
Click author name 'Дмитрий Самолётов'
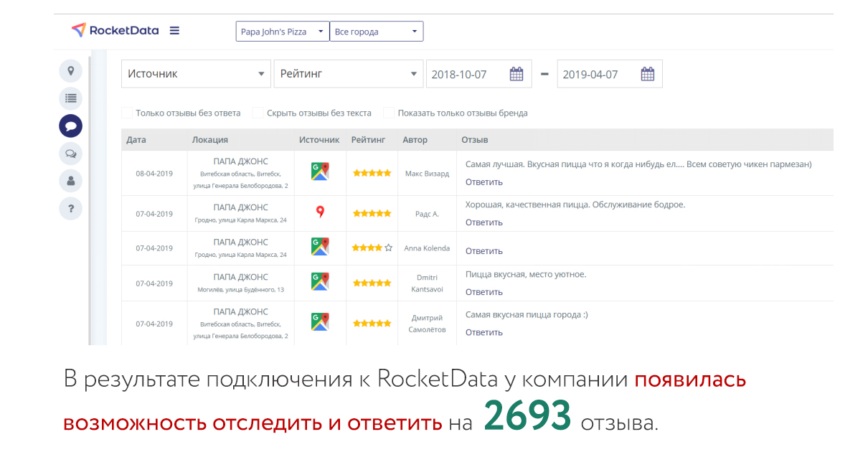427,324
